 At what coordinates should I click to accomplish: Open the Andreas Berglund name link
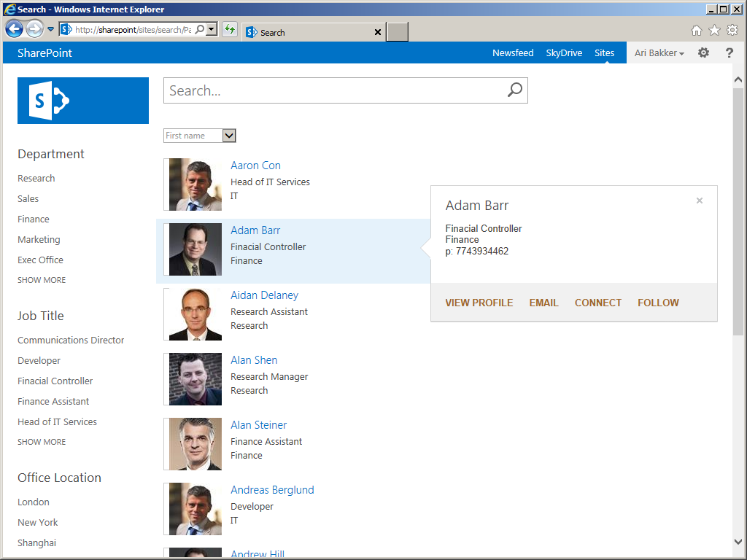273,489
